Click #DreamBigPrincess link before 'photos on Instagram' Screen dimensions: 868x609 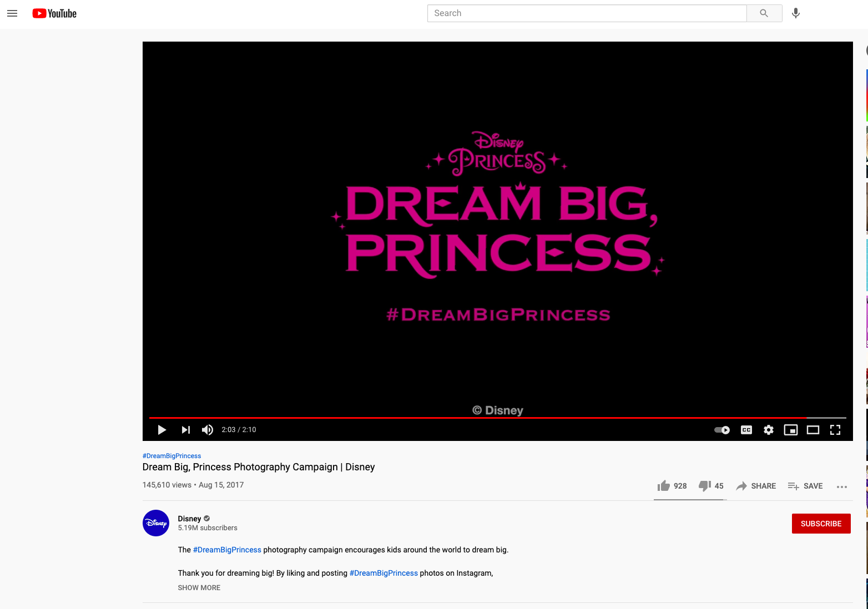click(x=383, y=573)
